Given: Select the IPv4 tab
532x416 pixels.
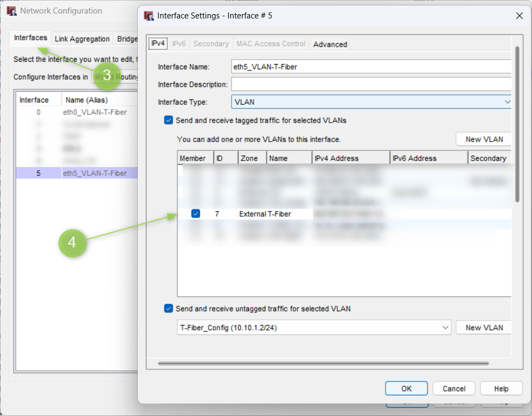Looking at the screenshot, I should (x=158, y=43).
